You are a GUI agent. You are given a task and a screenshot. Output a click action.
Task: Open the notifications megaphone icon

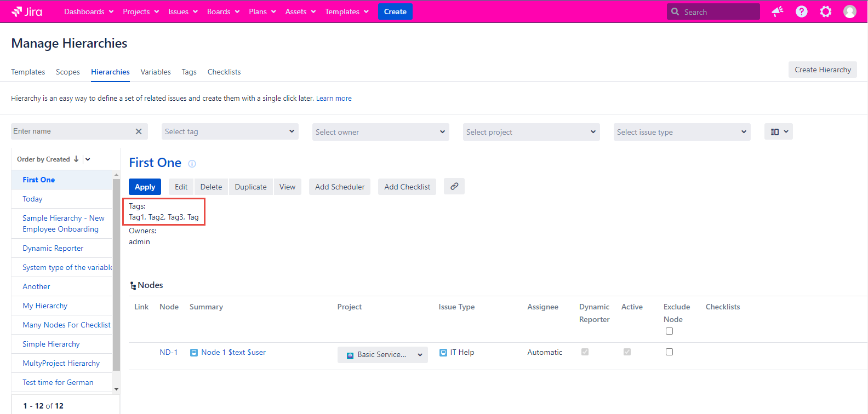point(777,12)
